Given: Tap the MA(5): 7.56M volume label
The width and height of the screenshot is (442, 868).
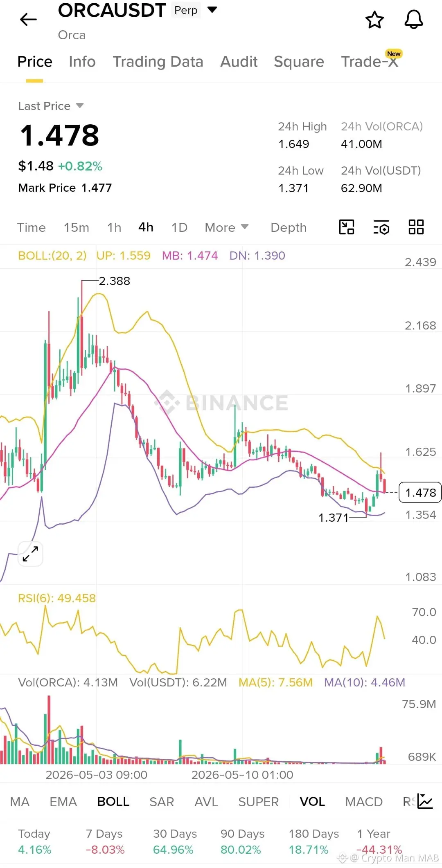Looking at the screenshot, I should 275,682.
